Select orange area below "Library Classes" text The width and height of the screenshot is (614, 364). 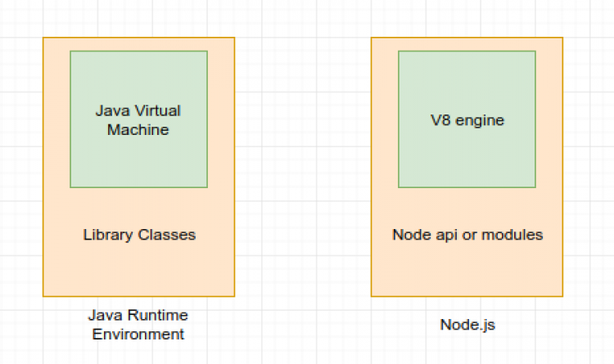pos(139,270)
